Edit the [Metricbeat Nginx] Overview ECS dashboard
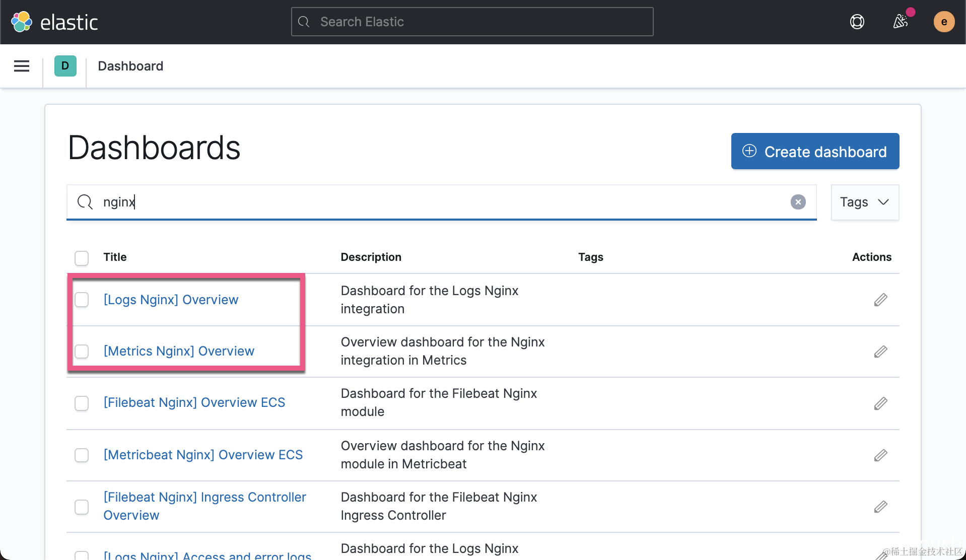The height and width of the screenshot is (560, 966). [x=880, y=455]
